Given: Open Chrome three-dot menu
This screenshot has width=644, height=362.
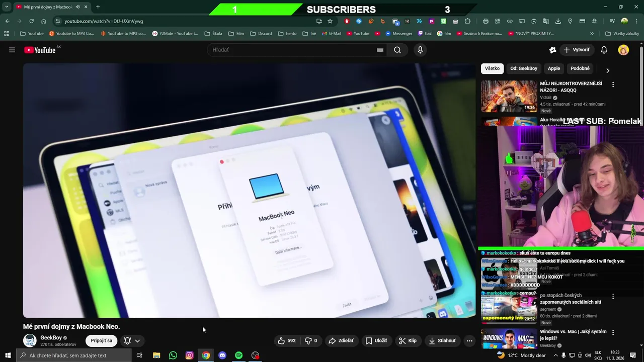Looking at the screenshot, I should pos(635,21).
